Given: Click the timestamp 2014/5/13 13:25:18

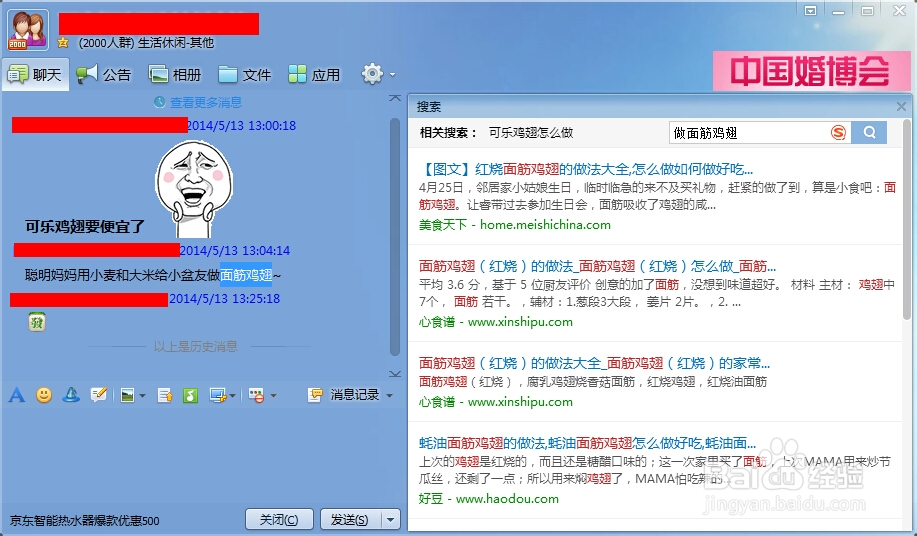Looking at the screenshot, I should [x=225, y=299].
